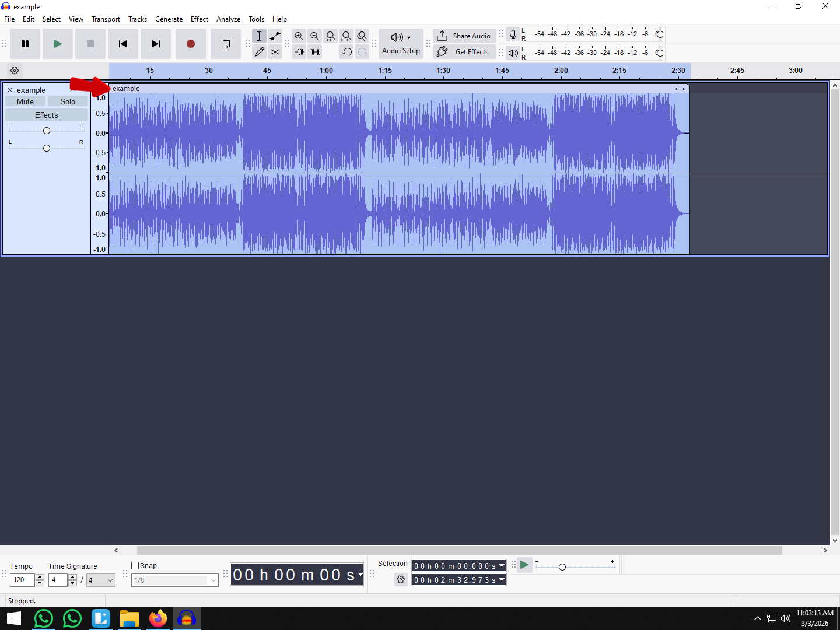Solo the example track
The height and width of the screenshot is (630, 840).
pyautogui.click(x=68, y=101)
